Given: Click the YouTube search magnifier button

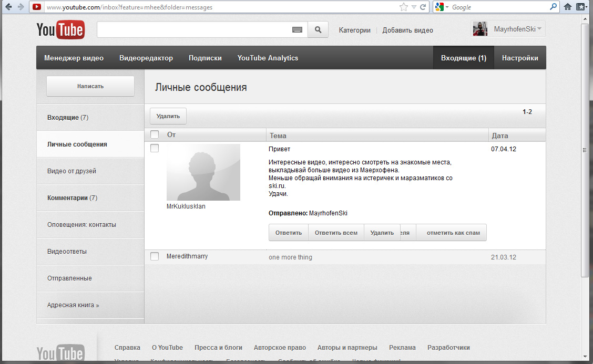Looking at the screenshot, I should (x=318, y=29).
